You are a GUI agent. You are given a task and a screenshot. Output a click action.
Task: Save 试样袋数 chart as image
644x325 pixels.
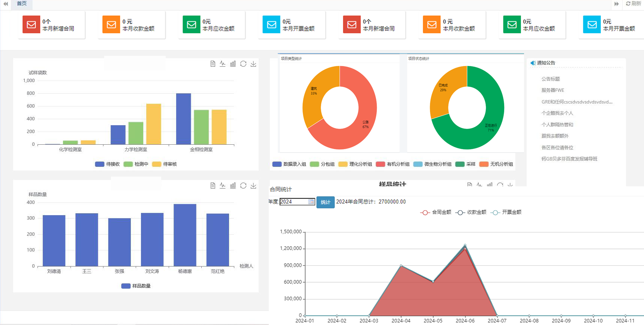coord(253,64)
